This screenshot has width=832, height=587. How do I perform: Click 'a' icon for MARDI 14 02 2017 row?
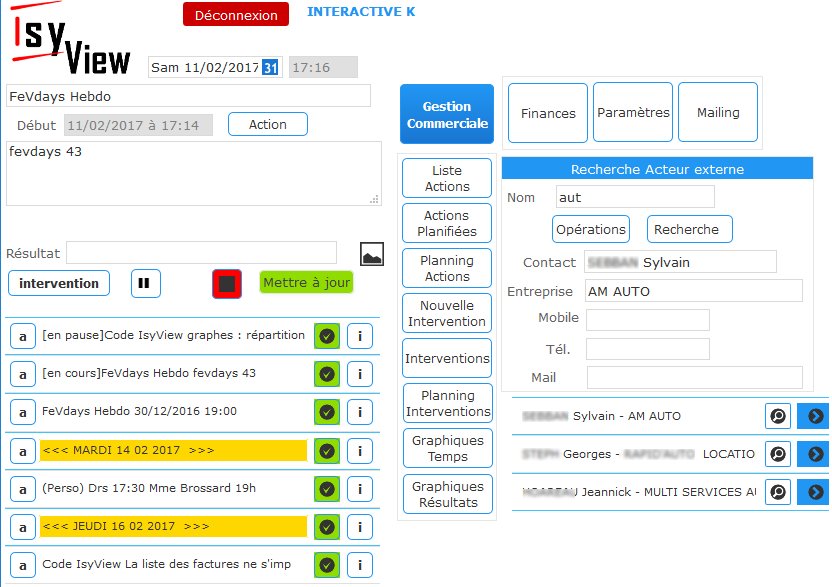tap(23, 451)
